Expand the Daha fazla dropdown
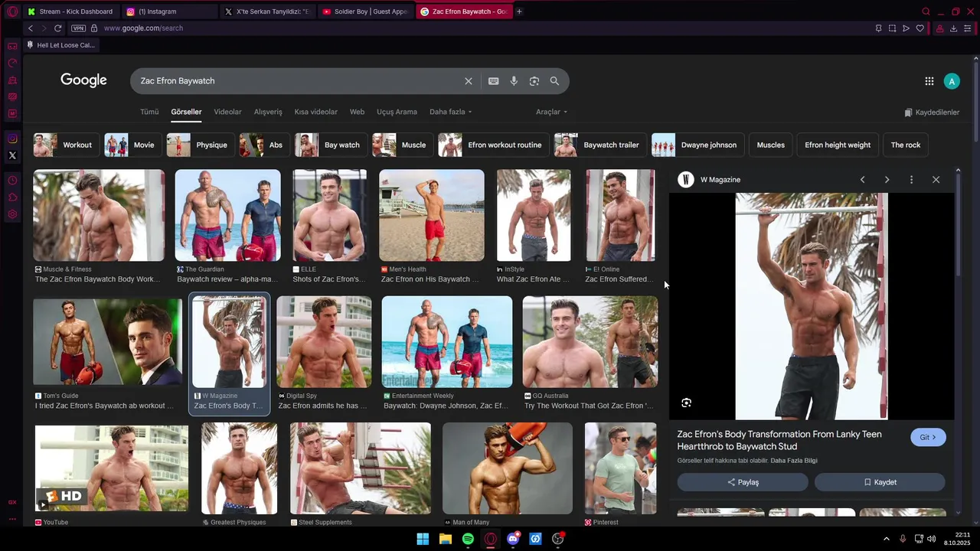Screen dimensions: 980x551 point(450,112)
